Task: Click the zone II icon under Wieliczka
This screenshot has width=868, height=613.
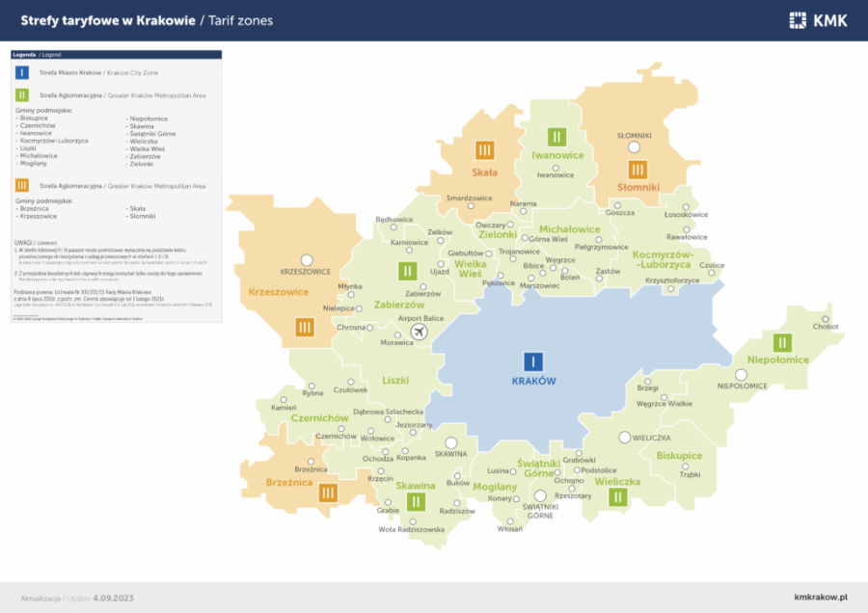Action: click(618, 497)
